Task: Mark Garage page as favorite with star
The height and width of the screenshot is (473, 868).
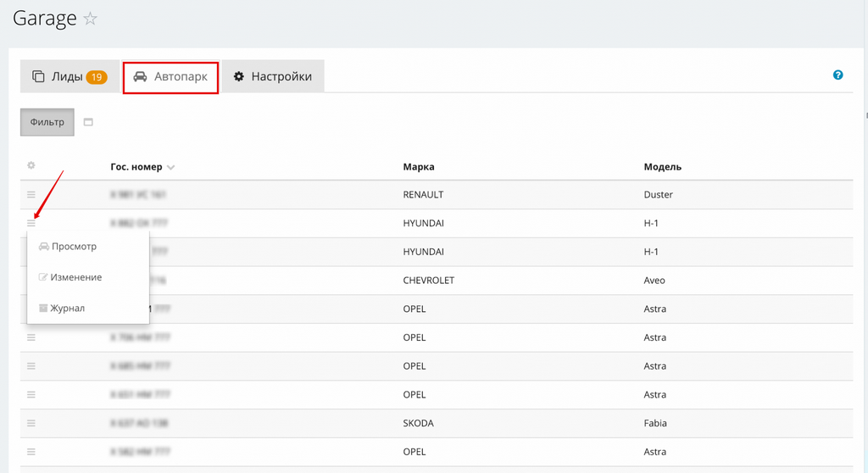Action: click(90, 19)
